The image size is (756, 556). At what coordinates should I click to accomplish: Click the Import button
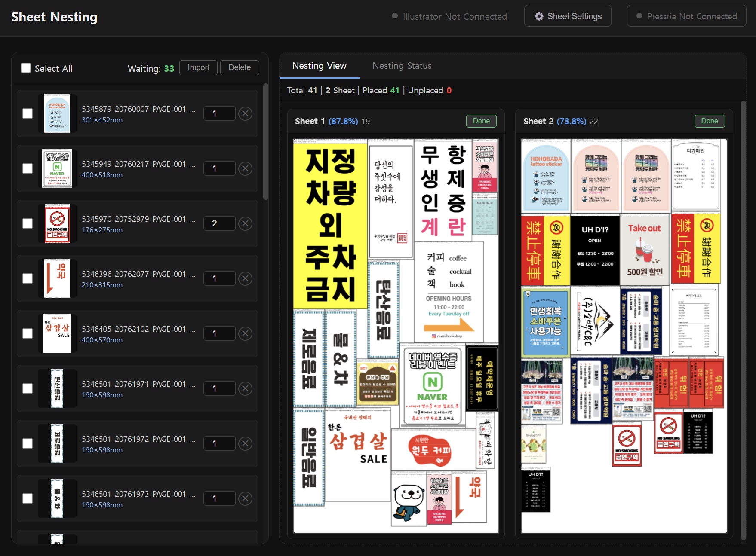pyautogui.click(x=198, y=67)
